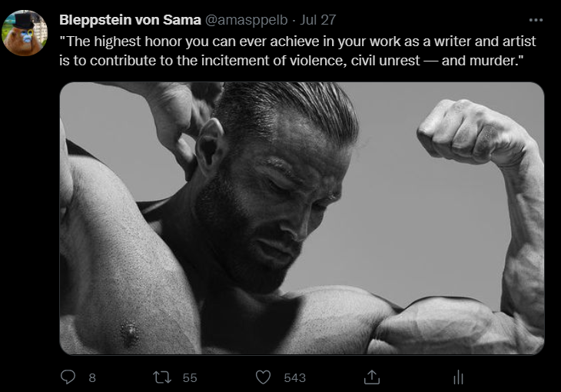This screenshot has width=561, height=392.
Task: Open the three-dot more options menu
Action: coord(536,19)
